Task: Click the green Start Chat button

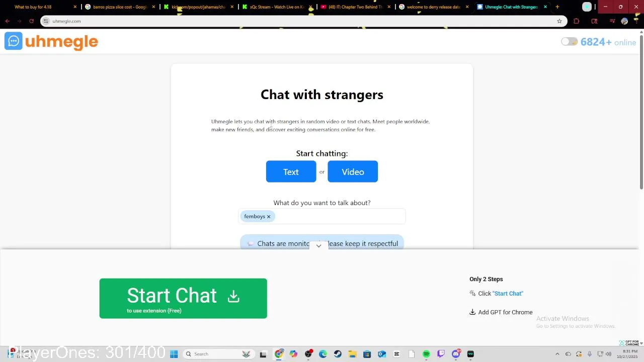Action: 183,299
